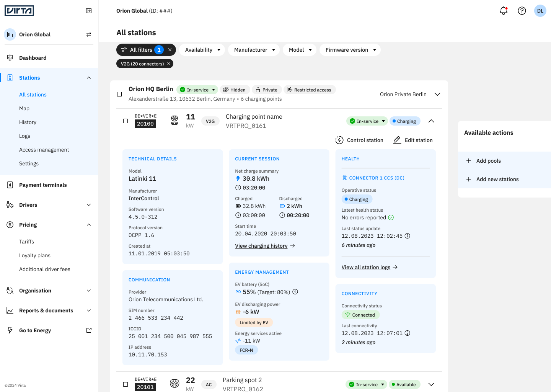Open the Tariffs menu item
Image resolution: width=551 pixels, height=392 pixels.
click(x=26, y=242)
